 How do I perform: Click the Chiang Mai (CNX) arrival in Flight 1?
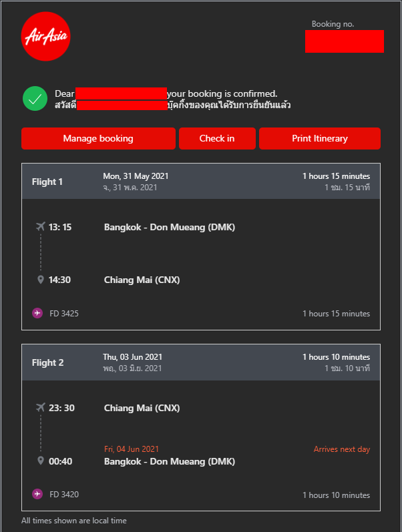pos(142,280)
